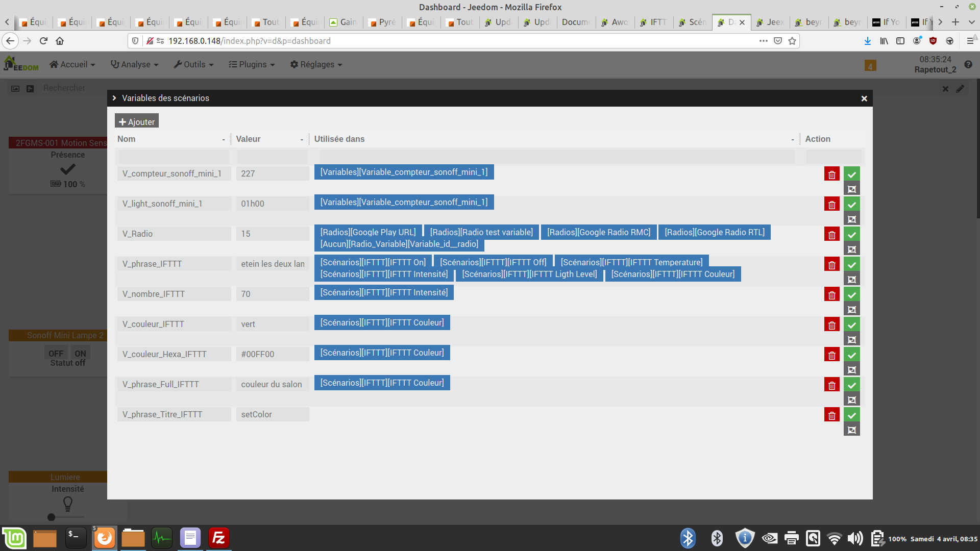This screenshot has height=551, width=980.
Task: Close the Variables des scénarios dialog
Action: (864, 98)
